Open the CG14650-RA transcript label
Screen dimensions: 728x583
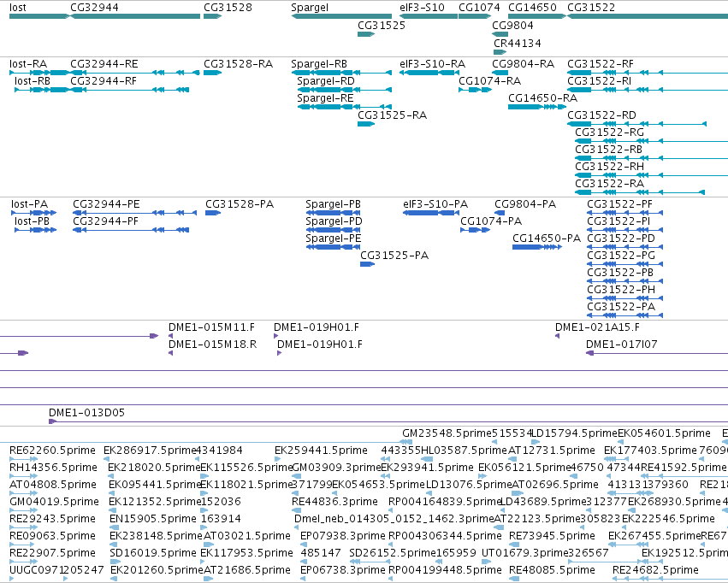click(542, 98)
